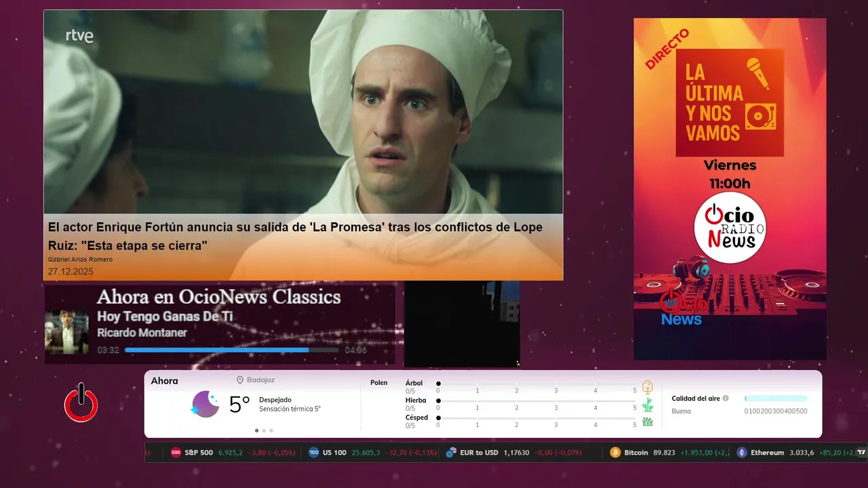The image size is (868, 488).
Task: Click the Hierba grass pollen icon
Action: pyautogui.click(x=648, y=405)
